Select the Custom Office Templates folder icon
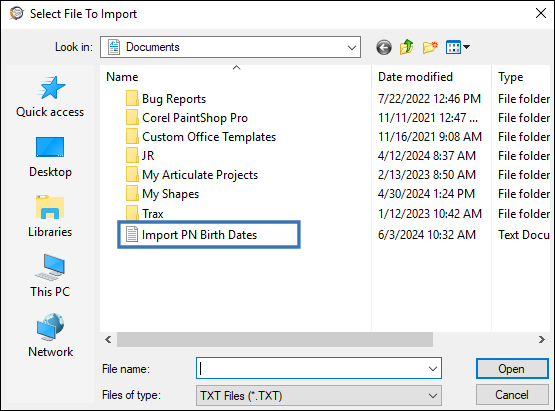 pyautogui.click(x=132, y=137)
